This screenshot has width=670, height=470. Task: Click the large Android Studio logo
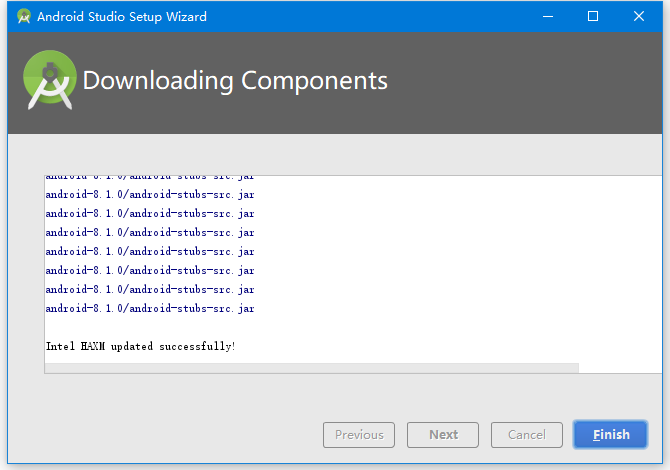49,81
